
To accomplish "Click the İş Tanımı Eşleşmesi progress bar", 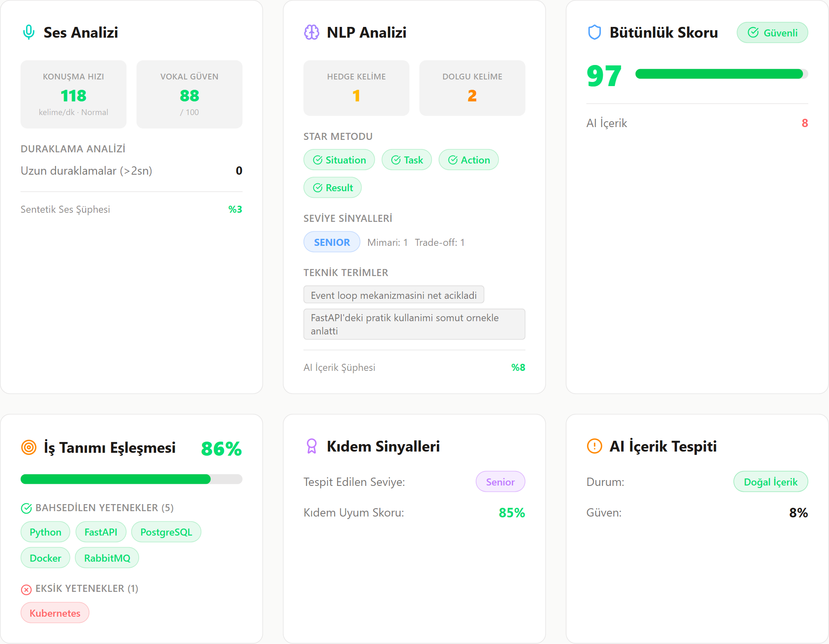I will 131,479.
